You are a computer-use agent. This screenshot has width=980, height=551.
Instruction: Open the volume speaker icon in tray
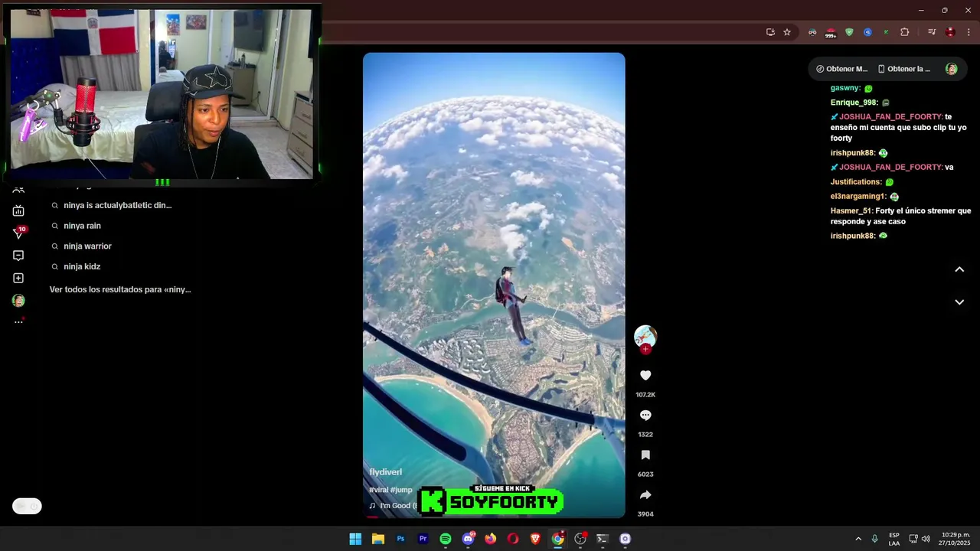[x=926, y=539]
